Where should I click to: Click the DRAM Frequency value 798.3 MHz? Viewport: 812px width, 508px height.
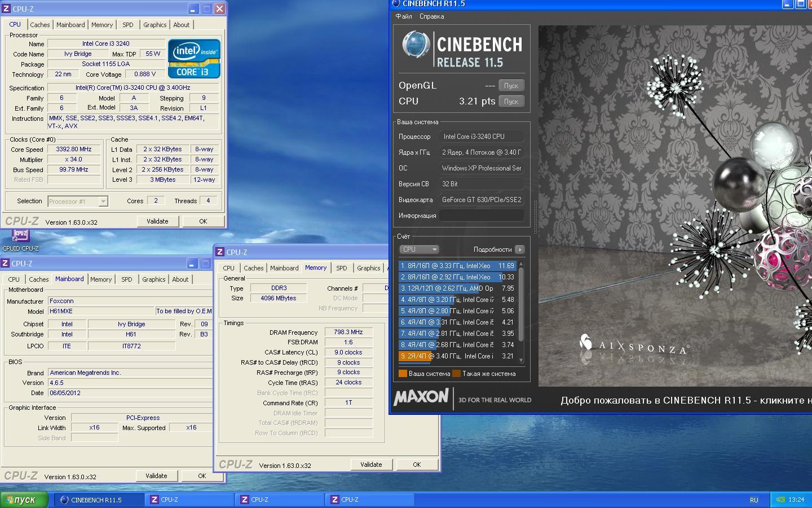click(348, 332)
